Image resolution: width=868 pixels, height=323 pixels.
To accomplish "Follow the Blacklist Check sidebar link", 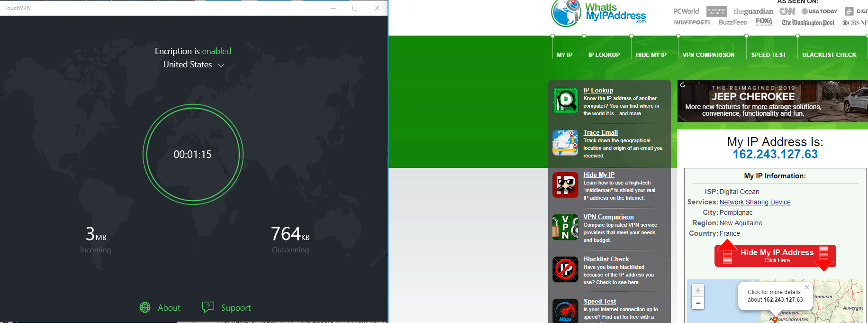I will point(606,259).
